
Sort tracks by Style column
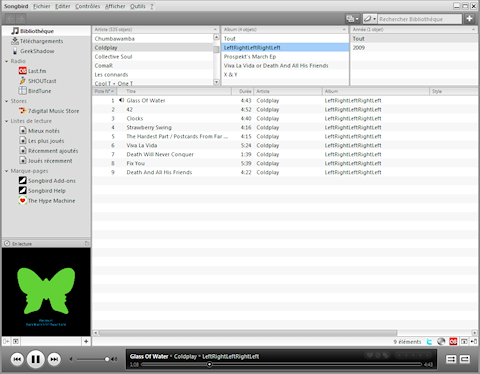click(454, 91)
